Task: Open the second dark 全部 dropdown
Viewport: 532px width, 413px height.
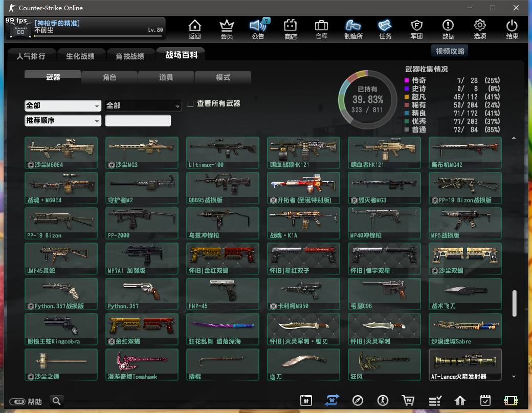Action: pos(143,105)
